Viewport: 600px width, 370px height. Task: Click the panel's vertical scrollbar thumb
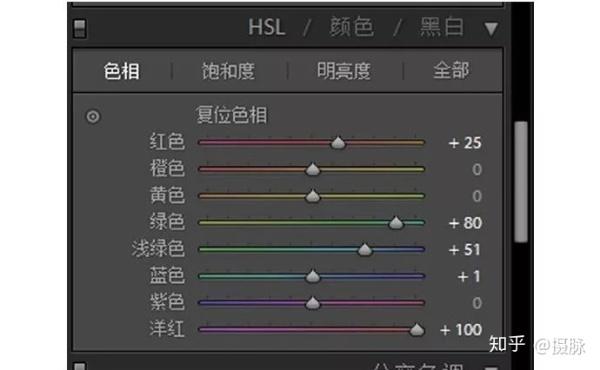click(x=521, y=182)
